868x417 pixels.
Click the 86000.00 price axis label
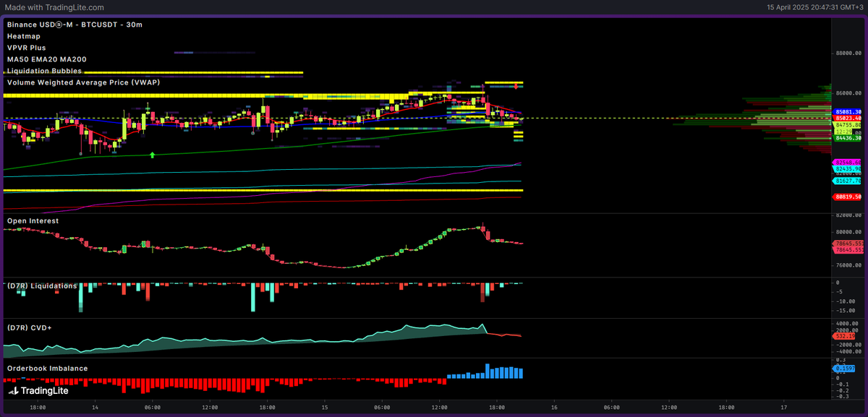(849, 93)
